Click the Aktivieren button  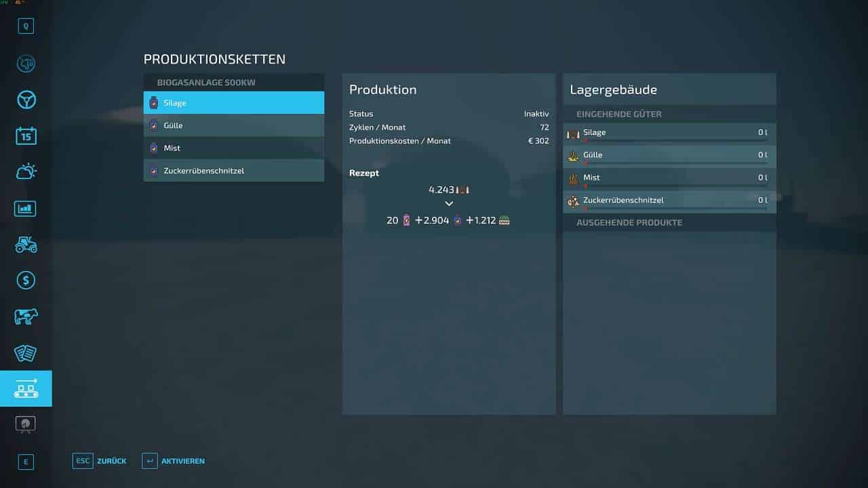[174, 461]
